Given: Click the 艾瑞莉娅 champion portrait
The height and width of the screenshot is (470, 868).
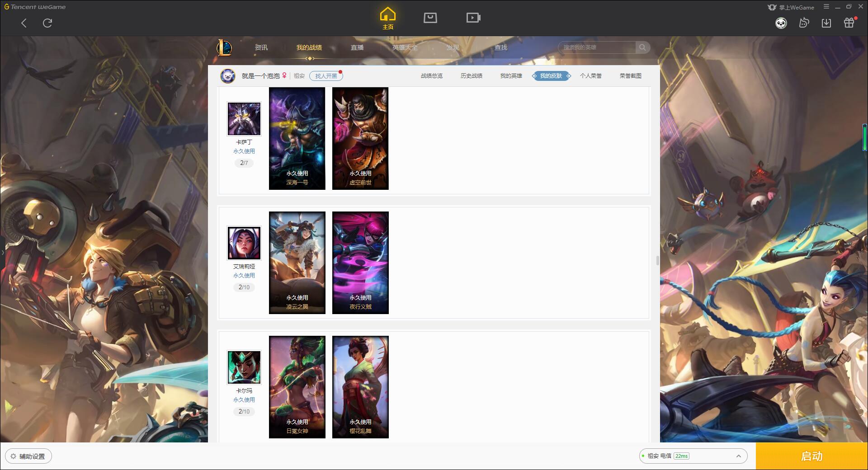Looking at the screenshot, I should 244,243.
